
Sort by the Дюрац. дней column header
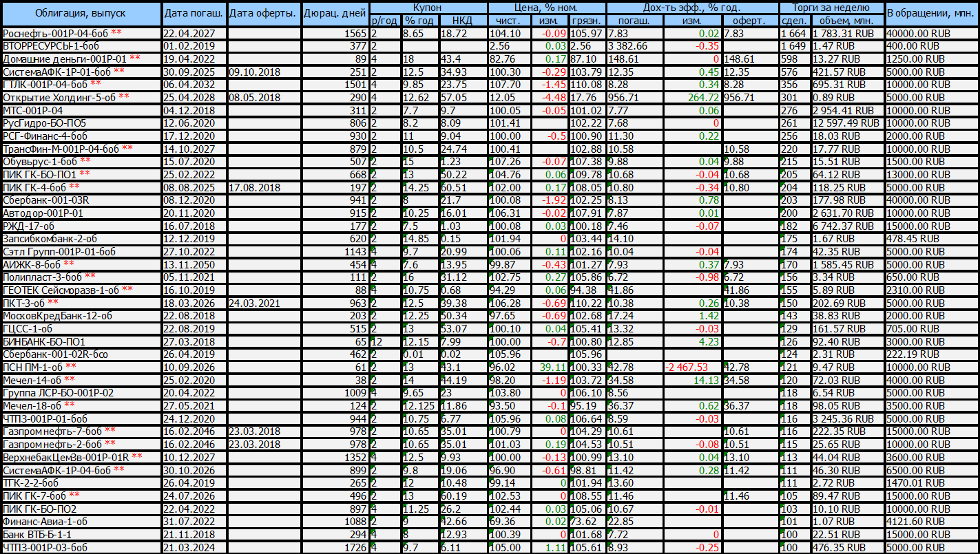click(335, 14)
